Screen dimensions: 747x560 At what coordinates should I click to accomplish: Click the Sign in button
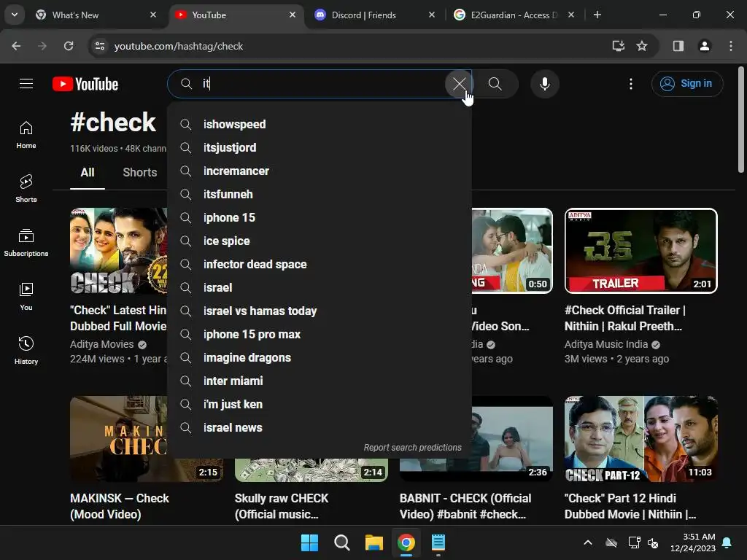(687, 84)
